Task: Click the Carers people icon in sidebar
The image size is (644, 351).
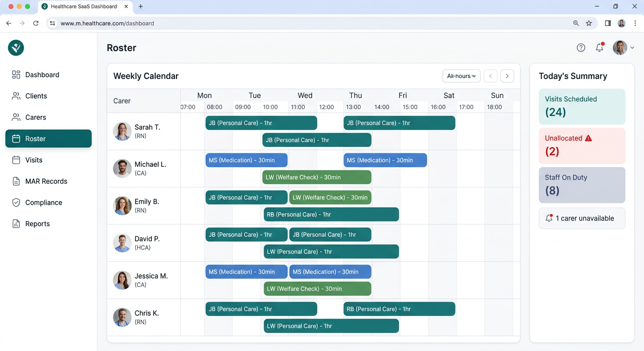Action: coord(16,117)
